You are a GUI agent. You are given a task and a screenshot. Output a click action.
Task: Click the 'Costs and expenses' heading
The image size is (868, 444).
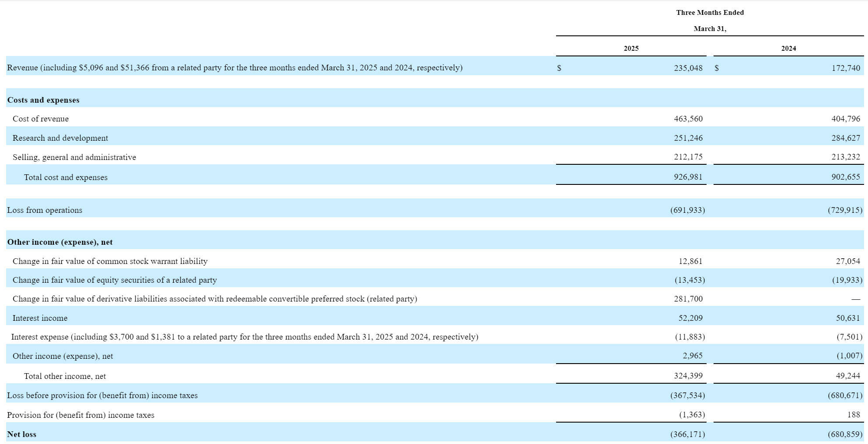(x=43, y=100)
